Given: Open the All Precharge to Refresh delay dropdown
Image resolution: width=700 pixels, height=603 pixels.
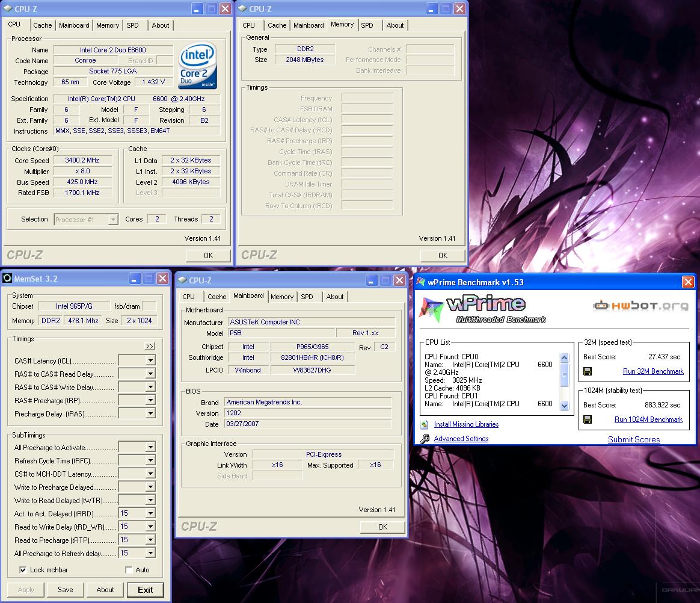Looking at the screenshot, I should click(150, 553).
